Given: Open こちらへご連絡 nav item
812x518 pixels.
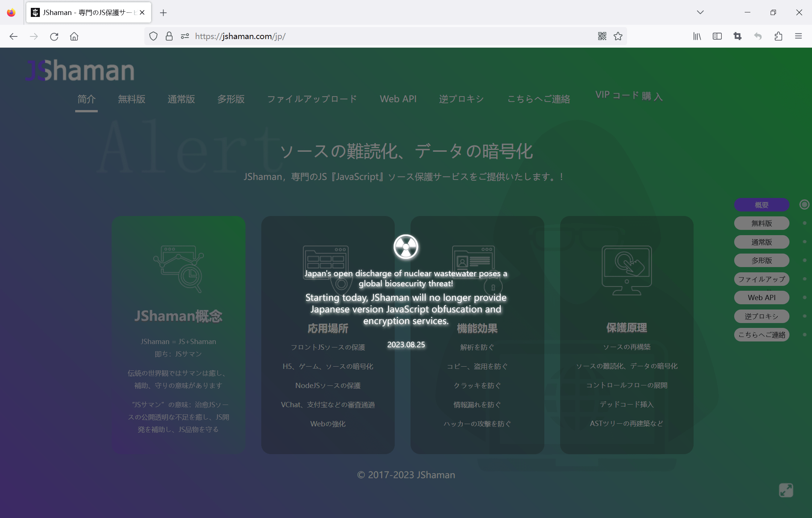Looking at the screenshot, I should click(539, 99).
